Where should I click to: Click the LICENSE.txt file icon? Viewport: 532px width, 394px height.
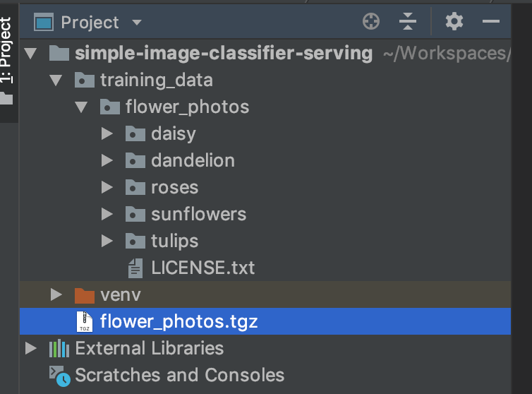coord(135,268)
